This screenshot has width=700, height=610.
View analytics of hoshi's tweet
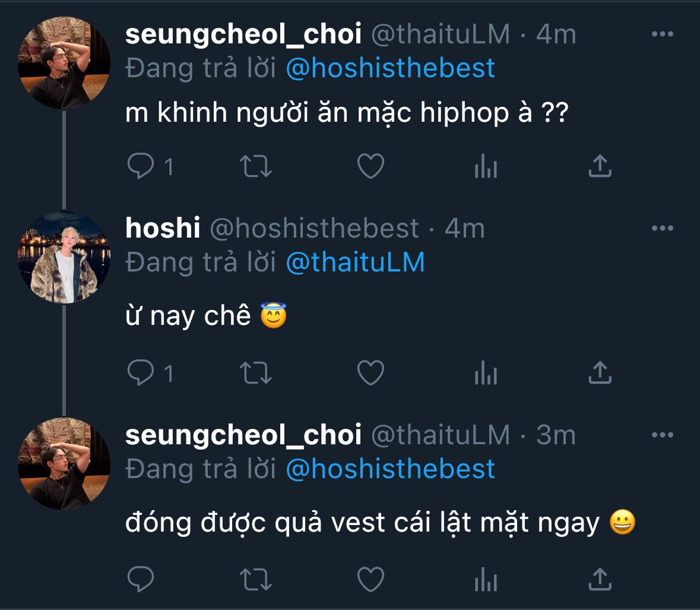[x=486, y=373]
